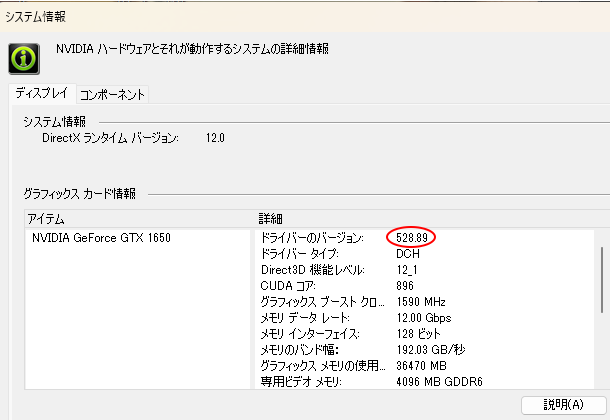Select the 896 CUDA cores value
610x420 pixels.
click(405, 286)
